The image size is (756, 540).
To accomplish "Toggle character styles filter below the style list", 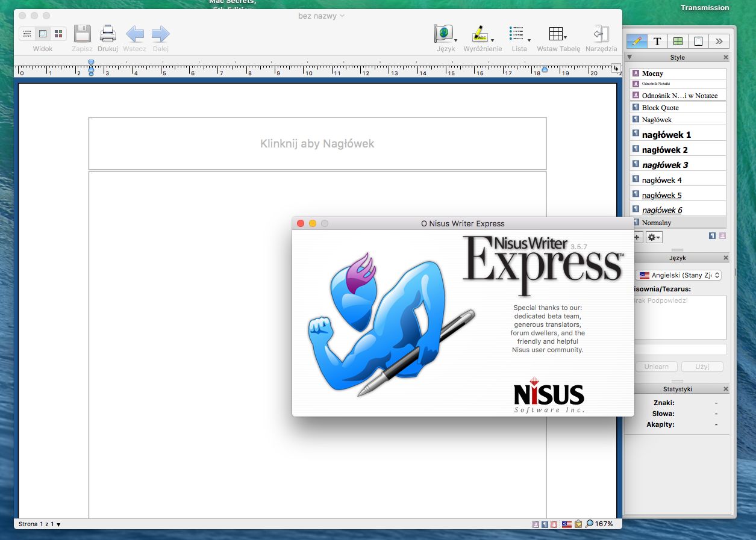I will [x=722, y=236].
